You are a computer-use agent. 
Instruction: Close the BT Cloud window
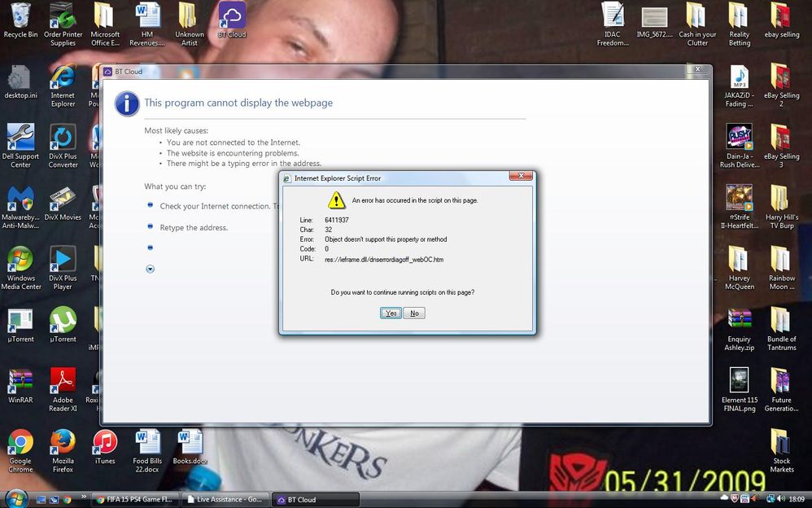[697, 69]
